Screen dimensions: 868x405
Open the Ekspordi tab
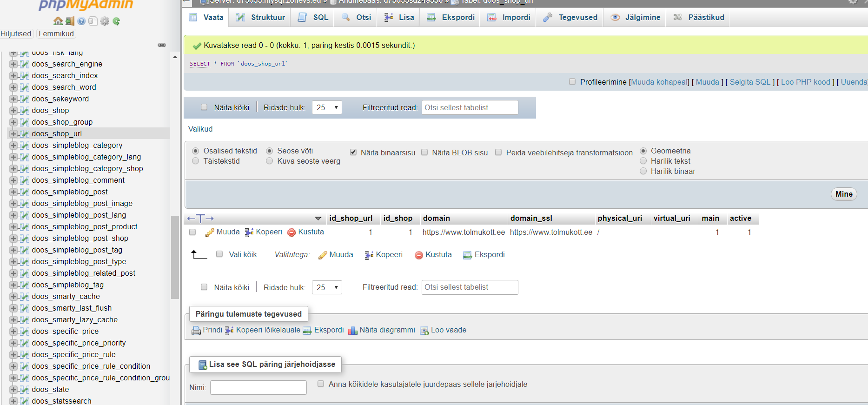[451, 17]
